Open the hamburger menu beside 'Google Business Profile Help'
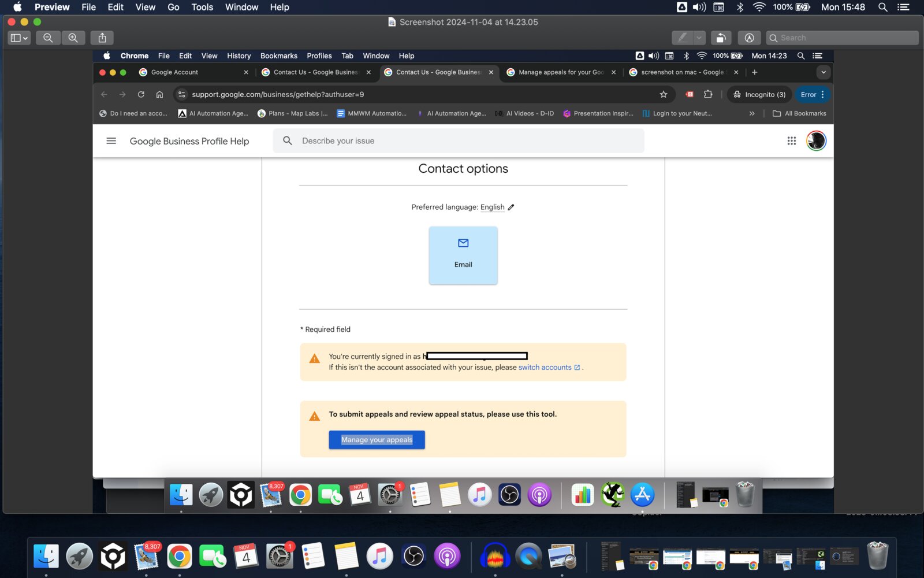 pos(111,141)
